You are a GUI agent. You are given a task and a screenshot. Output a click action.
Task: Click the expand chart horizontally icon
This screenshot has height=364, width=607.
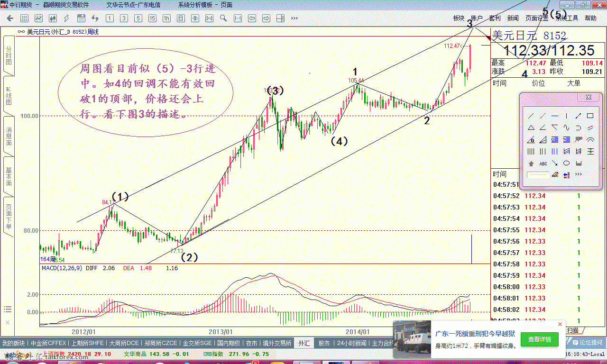(x=195, y=18)
